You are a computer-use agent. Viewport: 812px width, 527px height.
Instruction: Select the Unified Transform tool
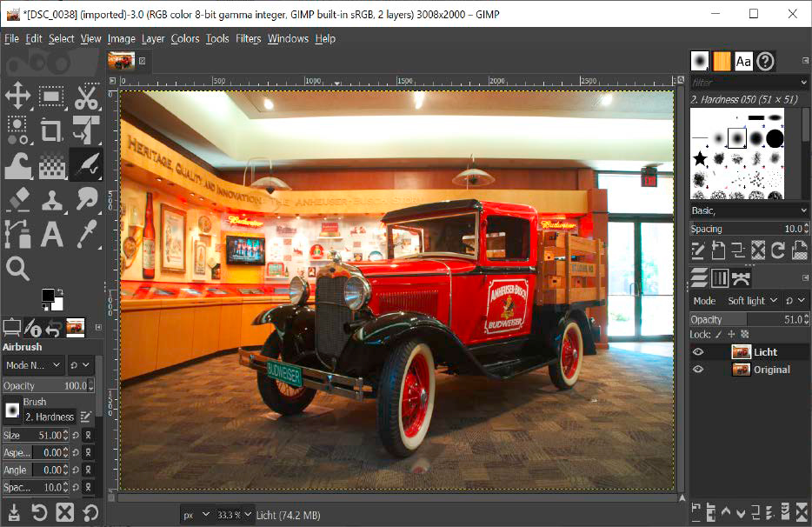pos(86,130)
